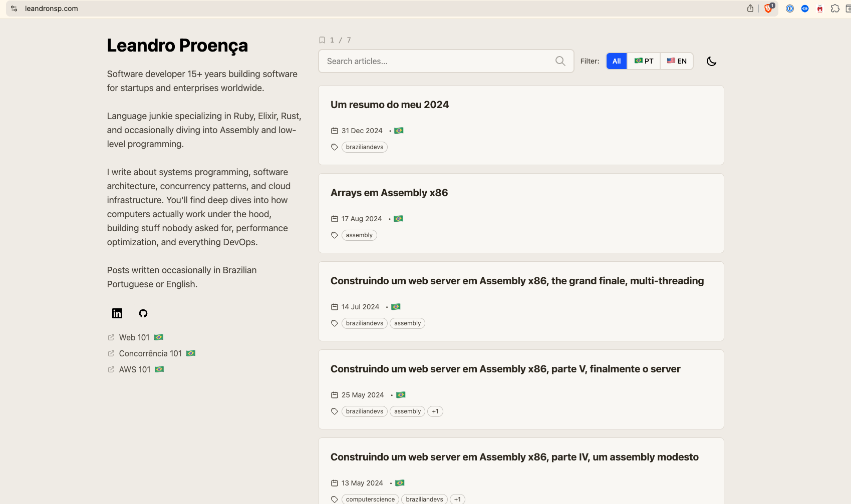The height and width of the screenshot is (504, 851).
Task: Click the search magnifier icon
Action: pyautogui.click(x=560, y=61)
